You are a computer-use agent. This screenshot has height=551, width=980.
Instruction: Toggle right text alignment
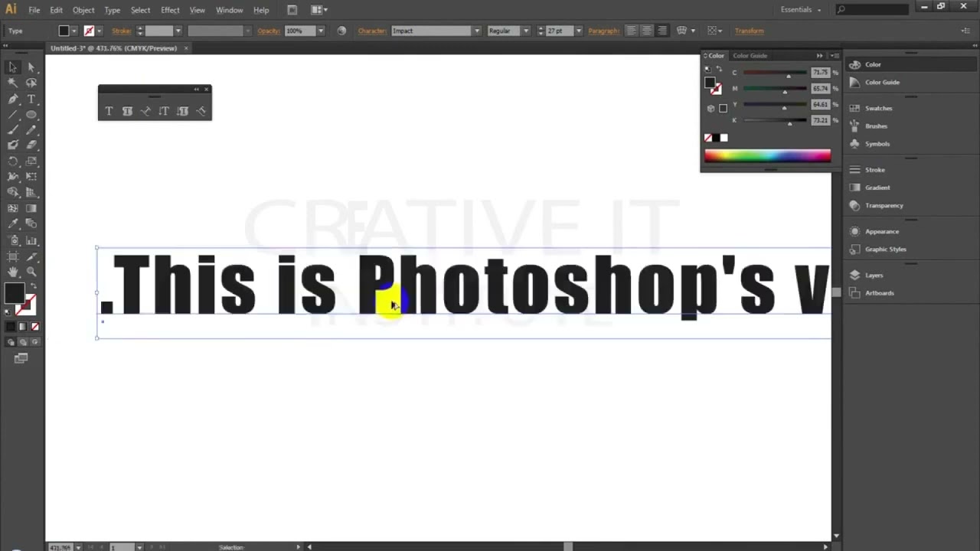pyautogui.click(x=661, y=31)
